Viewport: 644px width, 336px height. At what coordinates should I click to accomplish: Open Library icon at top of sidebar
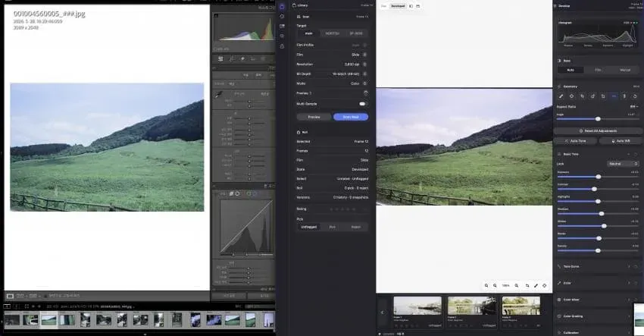pyautogui.click(x=282, y=7)
